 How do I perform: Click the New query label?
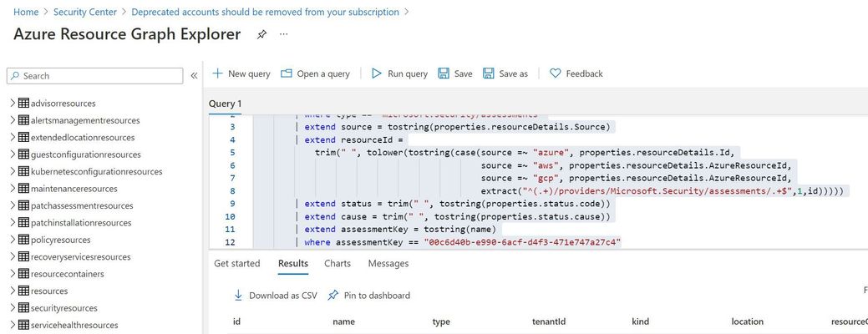tap(249, 73)
